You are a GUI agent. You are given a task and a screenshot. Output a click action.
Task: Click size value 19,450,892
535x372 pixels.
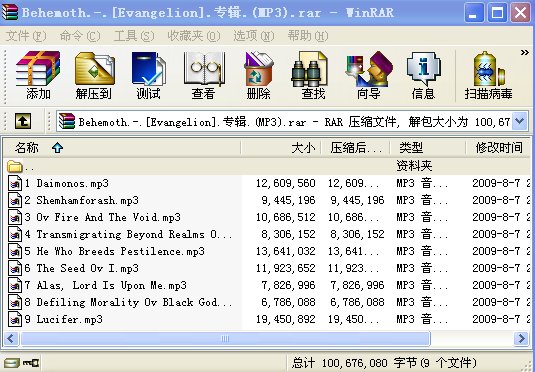tap(286, 319)
